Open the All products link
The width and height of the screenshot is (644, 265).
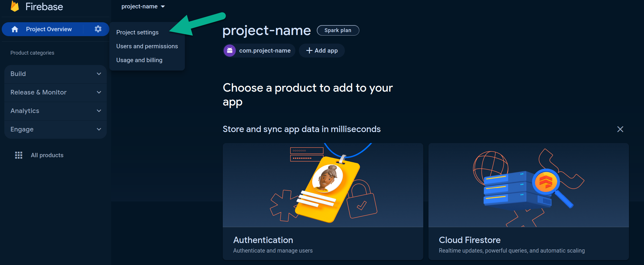(x=47, y=155)
